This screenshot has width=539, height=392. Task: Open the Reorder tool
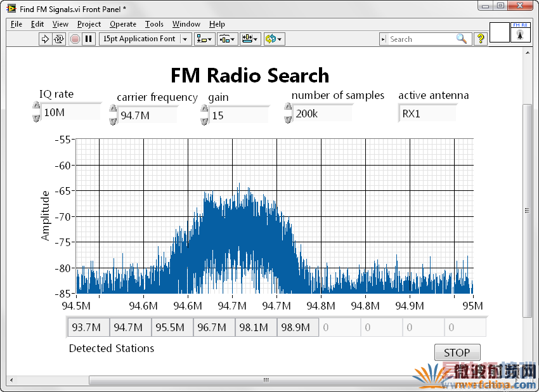(274, 39)
